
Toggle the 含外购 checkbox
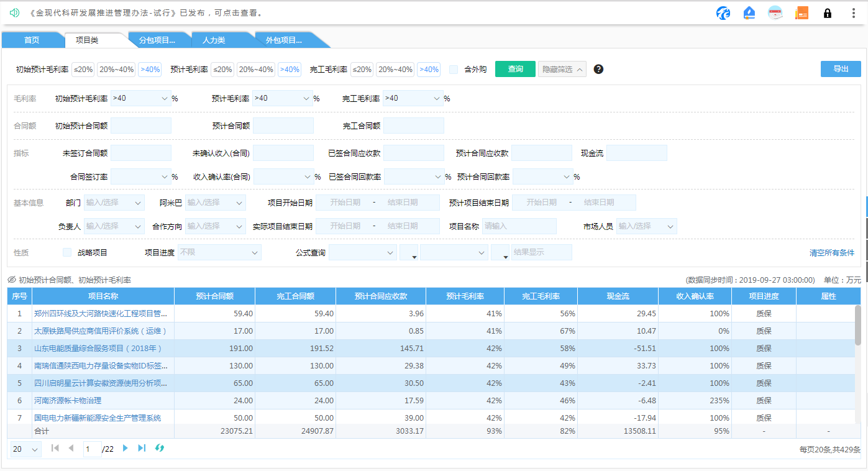tap(454, 70)
